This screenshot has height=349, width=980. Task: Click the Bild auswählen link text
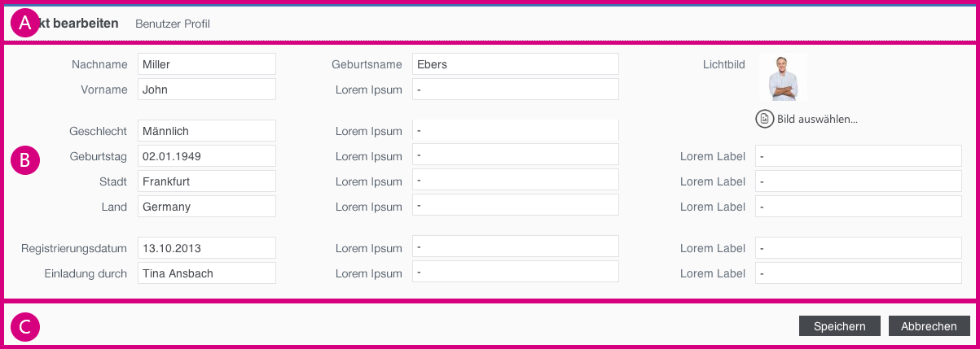click(x=817, y=119)
